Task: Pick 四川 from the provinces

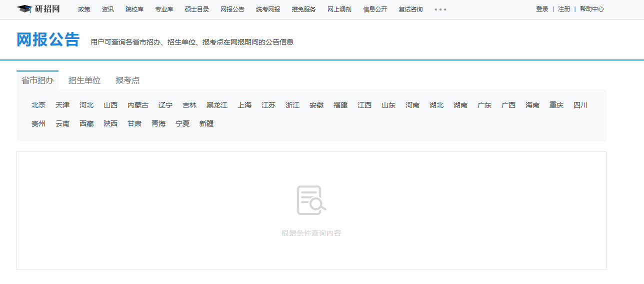Action: pyautogui.click(x=580, y=105)
